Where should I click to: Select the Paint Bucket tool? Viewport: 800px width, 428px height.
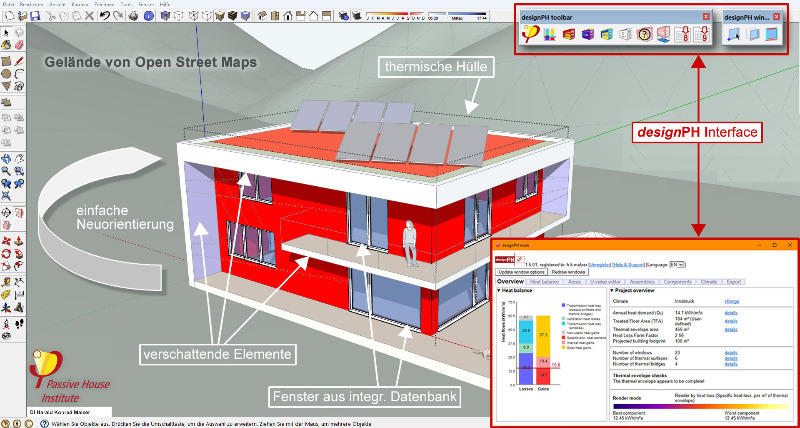coord(6,44)
